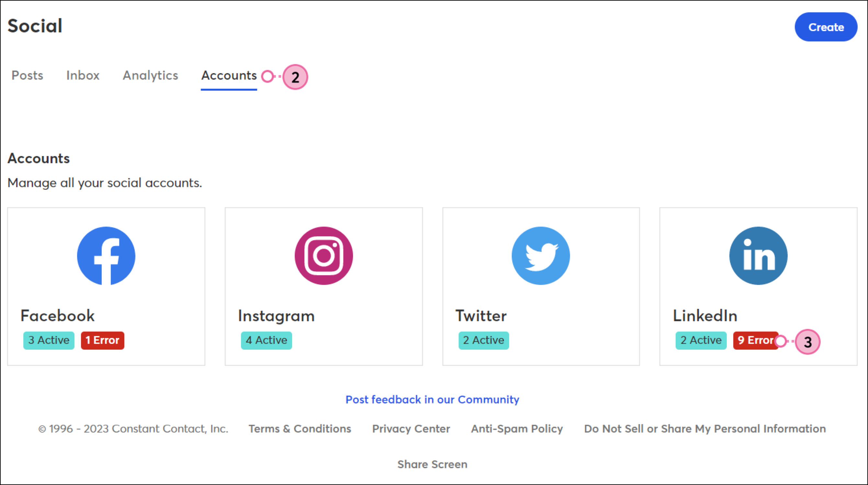
Task: Select the Accounts tab
Action: click(x=229, y=75)
